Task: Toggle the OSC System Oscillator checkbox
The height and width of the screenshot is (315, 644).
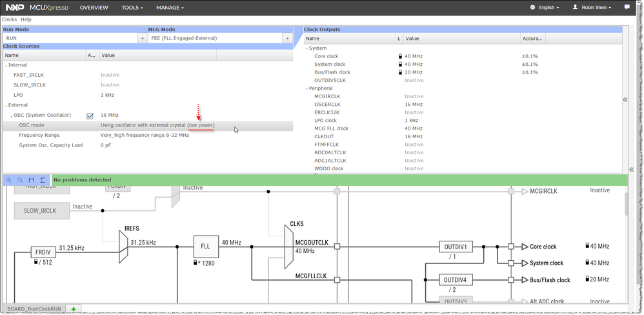Action: pyautogui.click(x=90, y=116)
